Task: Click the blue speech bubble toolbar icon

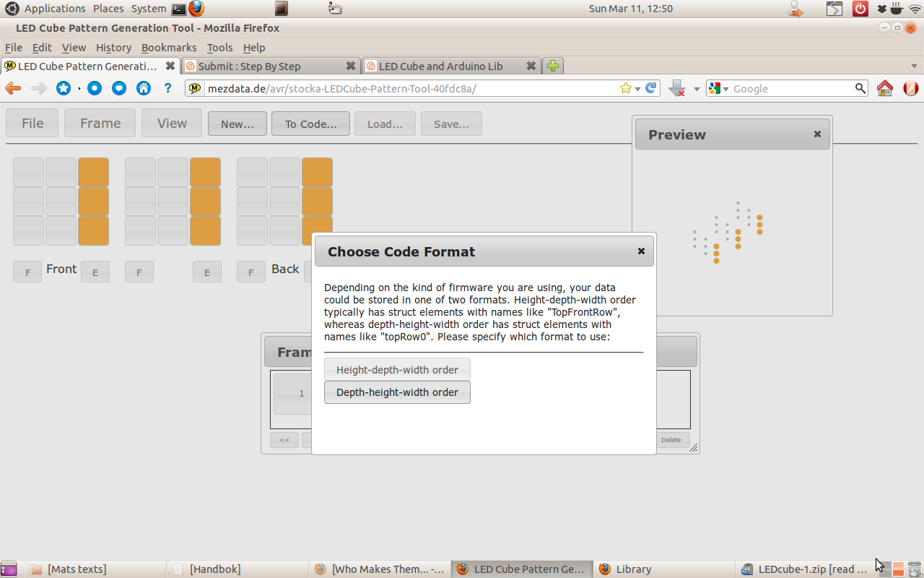Action: point(119,88)
